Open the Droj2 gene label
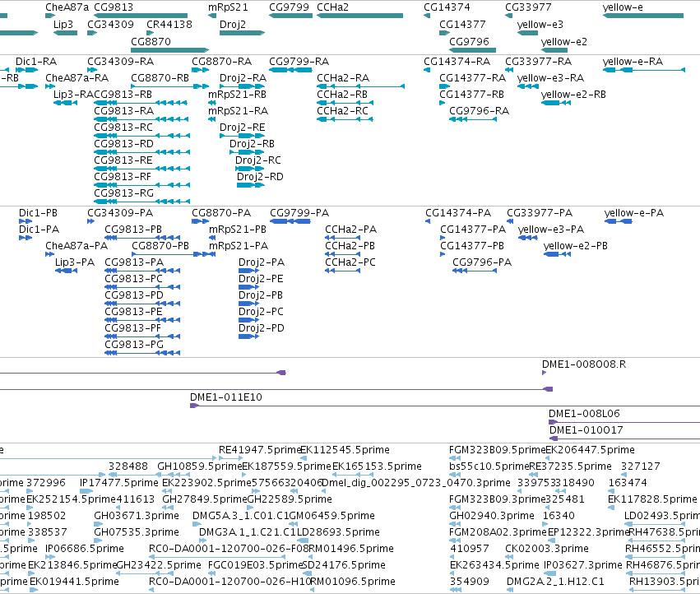The height and width of the screenshot is (594, 700). tap(233, 24)
